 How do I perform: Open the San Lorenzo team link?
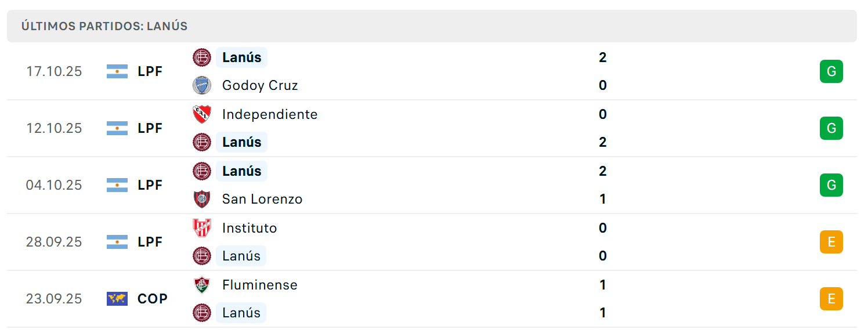pos(262,199)
